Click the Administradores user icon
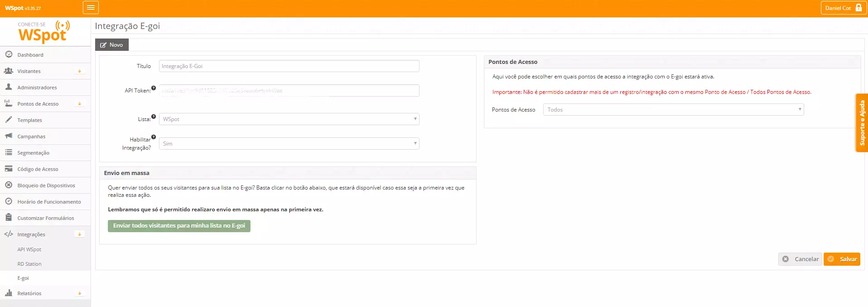Image resolution: width=868 pixels, height=307 pixels. pos(9,87)
